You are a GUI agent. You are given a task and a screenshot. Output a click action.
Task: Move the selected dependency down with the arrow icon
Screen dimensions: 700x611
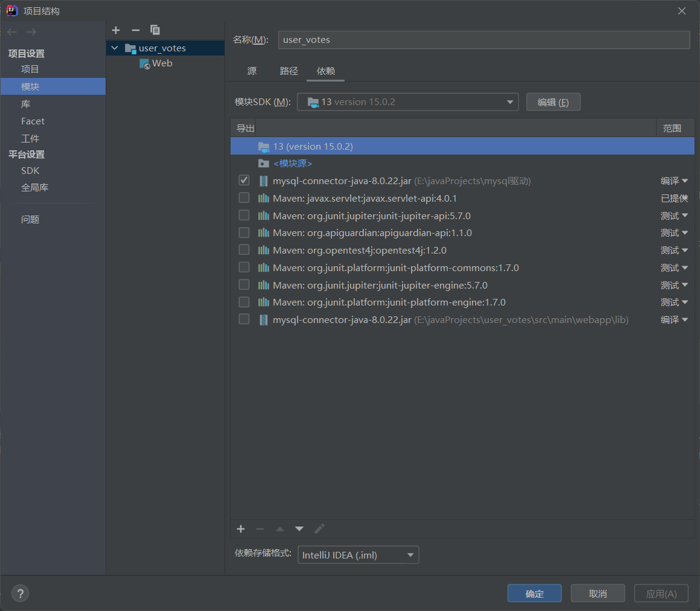pyautogui.click(x=299, y=528)
